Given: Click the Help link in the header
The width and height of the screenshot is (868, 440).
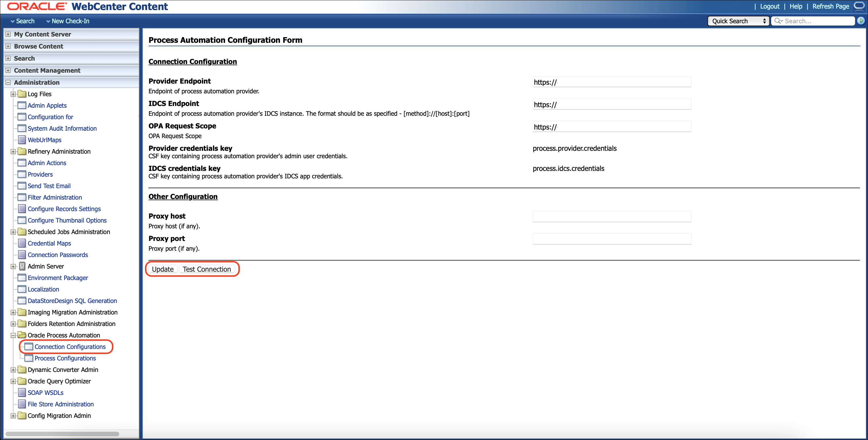Looking at the screenshot, I should coord(796,6).
